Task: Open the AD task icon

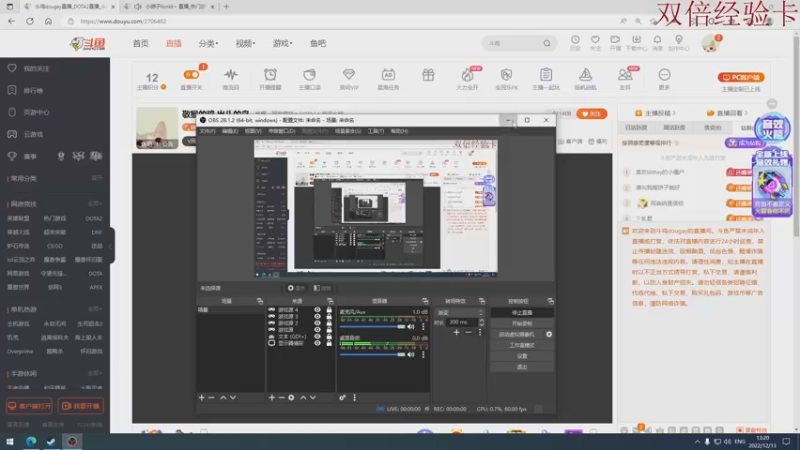Action: tap(388, 74)
